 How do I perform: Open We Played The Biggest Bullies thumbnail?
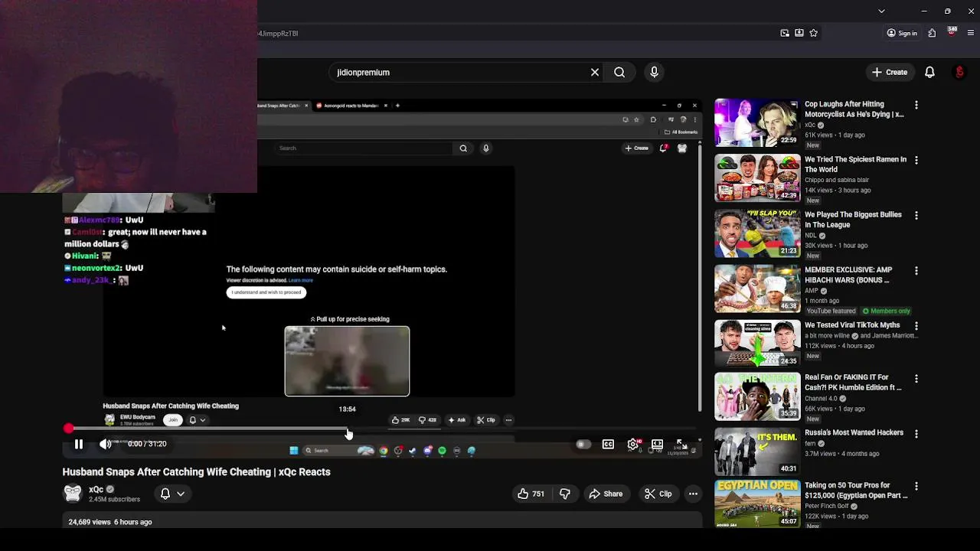(757, 233)
